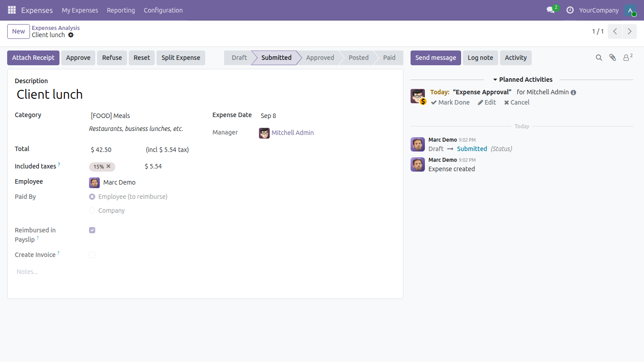Open the Log note composer
644x362 pixels.
[480, 58]
